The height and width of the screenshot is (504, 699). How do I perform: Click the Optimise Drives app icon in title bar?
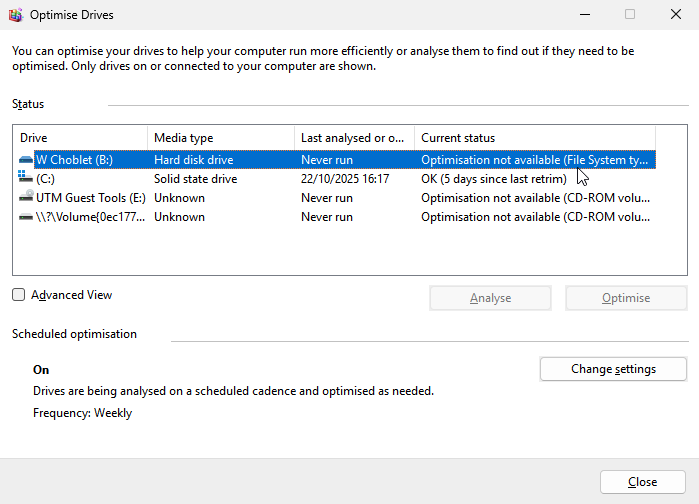coord(15,15)
